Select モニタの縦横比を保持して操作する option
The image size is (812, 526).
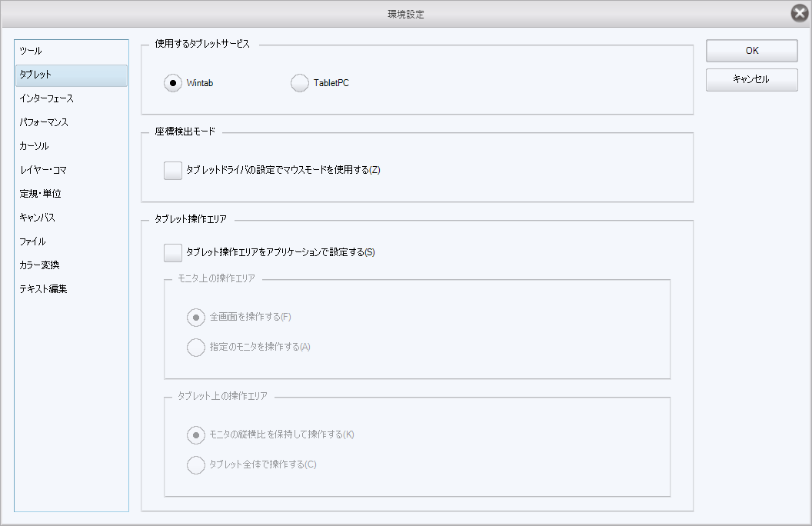tap(196, 434)
